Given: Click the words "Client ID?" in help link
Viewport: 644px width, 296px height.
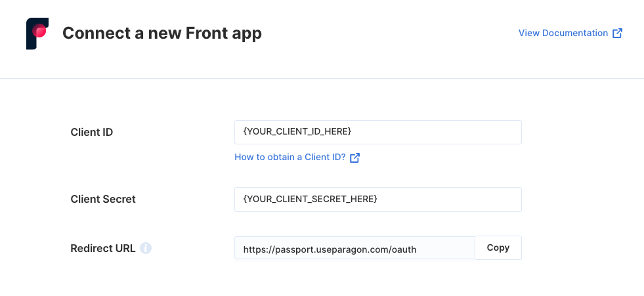Looking at the screenshot, I should coord(326,158).
